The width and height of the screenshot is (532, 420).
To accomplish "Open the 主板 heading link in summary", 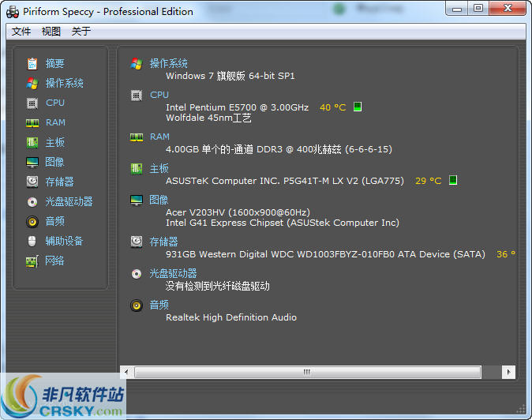I will coord(159,169).
